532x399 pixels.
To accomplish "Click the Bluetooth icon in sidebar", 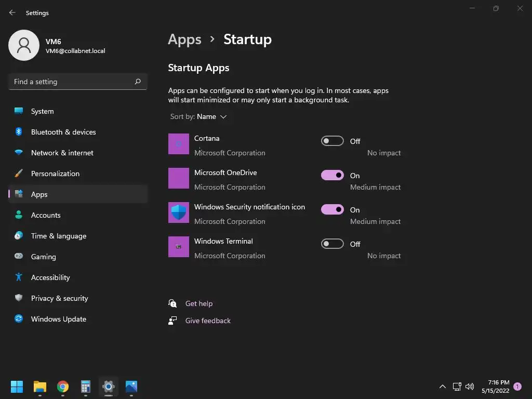I will (x=19, y=131).
